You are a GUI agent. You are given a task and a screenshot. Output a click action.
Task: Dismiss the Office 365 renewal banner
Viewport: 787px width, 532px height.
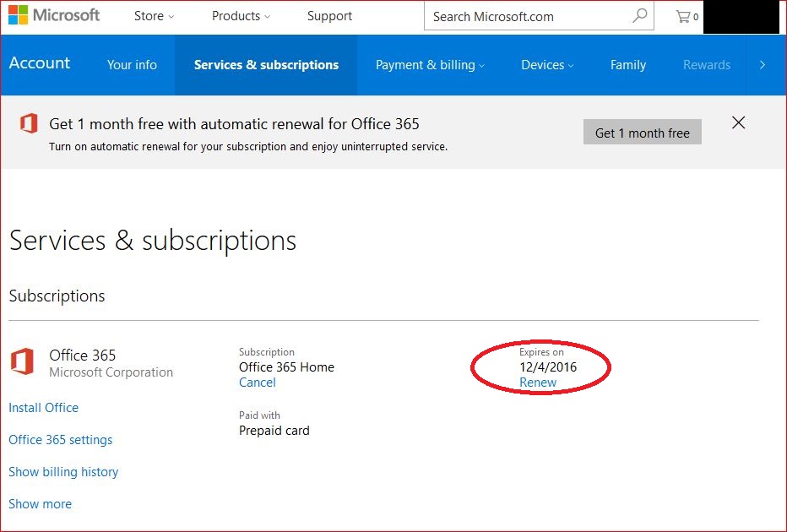click(738, 122)
